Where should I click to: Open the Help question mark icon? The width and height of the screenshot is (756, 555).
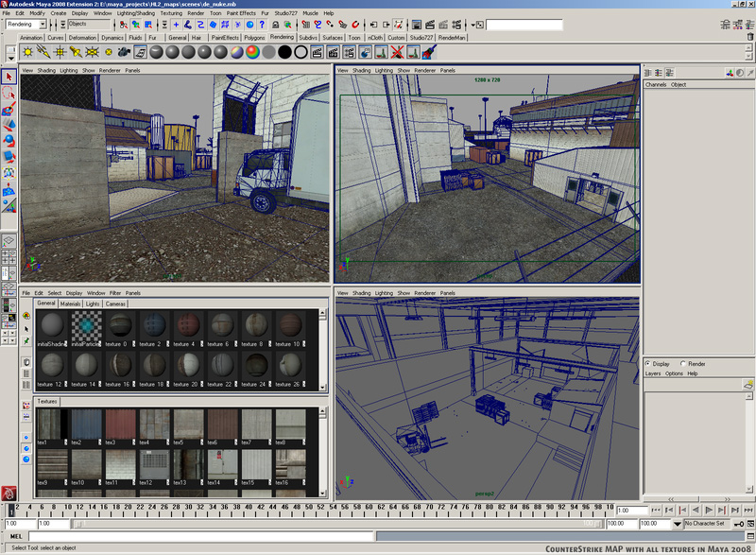262,25
